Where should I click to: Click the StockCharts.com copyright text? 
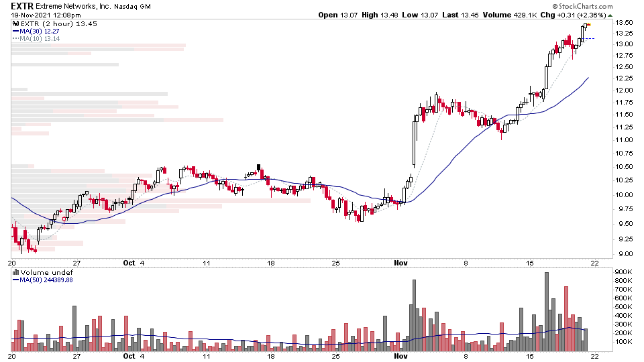coord(582,6)
